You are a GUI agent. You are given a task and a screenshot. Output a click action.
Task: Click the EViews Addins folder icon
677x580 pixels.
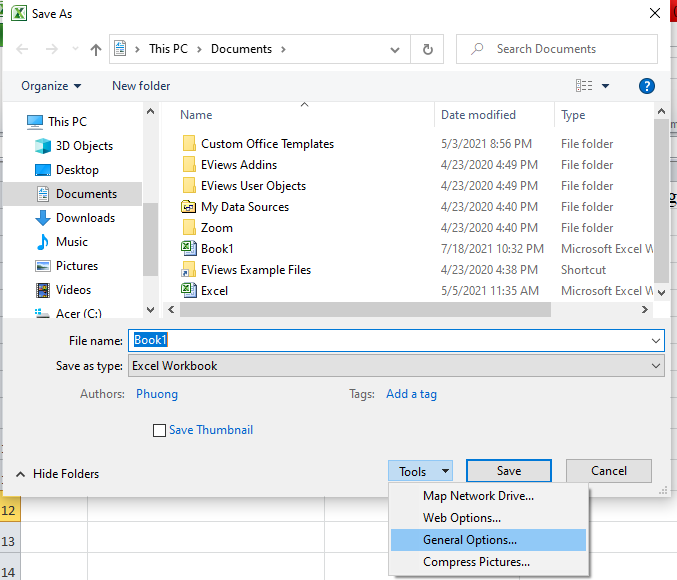(189, 165)
